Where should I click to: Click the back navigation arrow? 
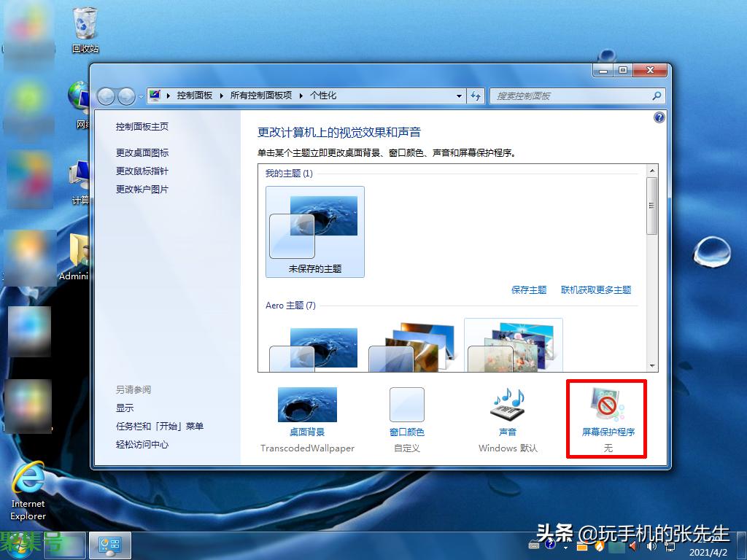point(107,96)
